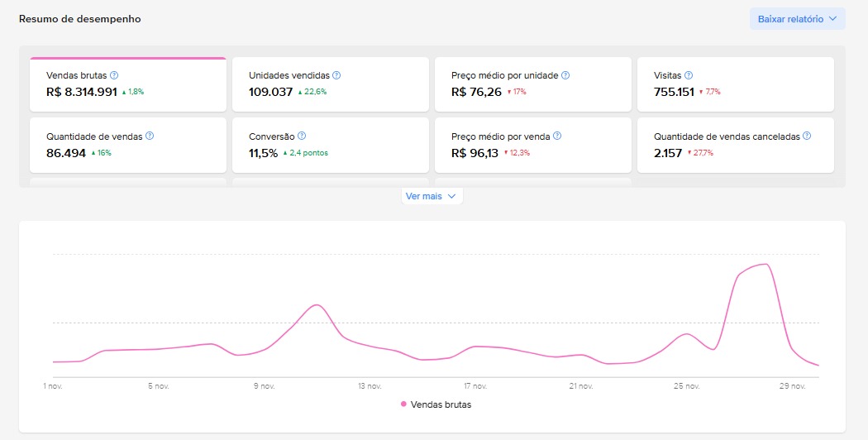Image resolution: width=868 pixels, height=440 pixels.
Task: Click the Visitas help icon
Action: coord(689,75)
